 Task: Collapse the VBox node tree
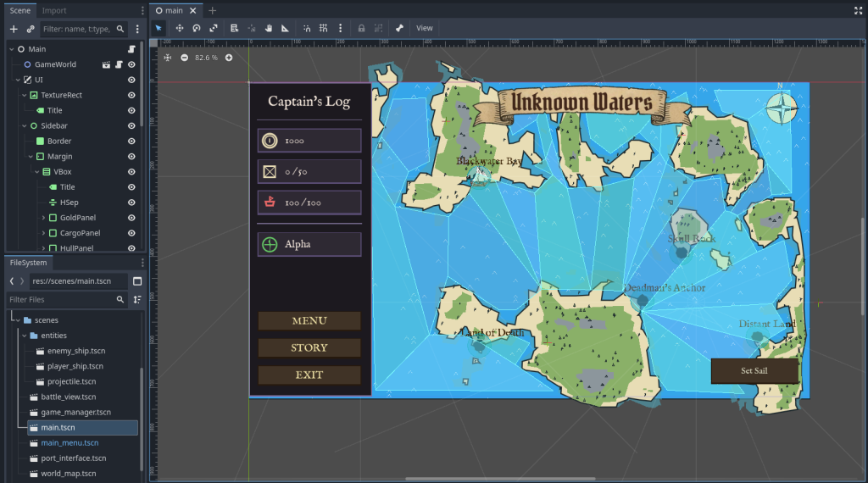pos(36,172)
